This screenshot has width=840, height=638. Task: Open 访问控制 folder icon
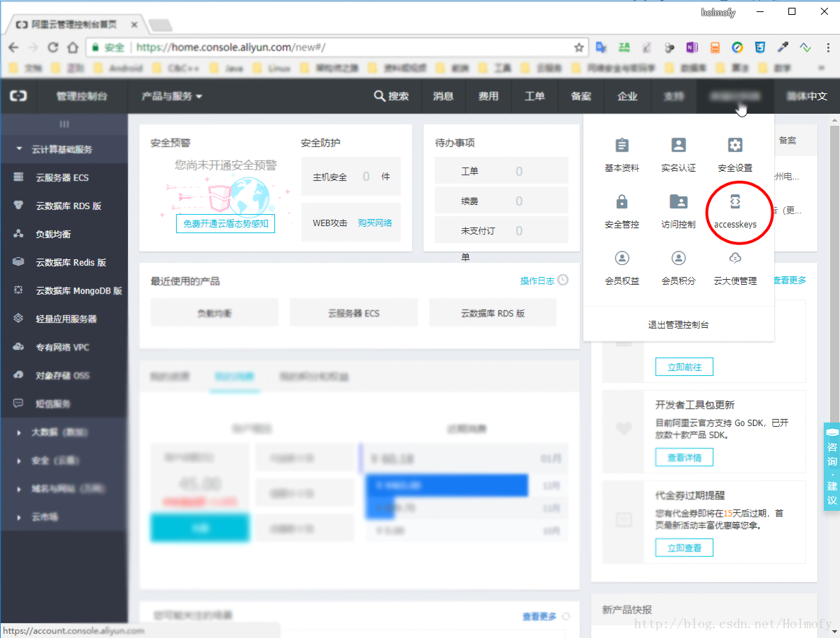coord(678,202)
